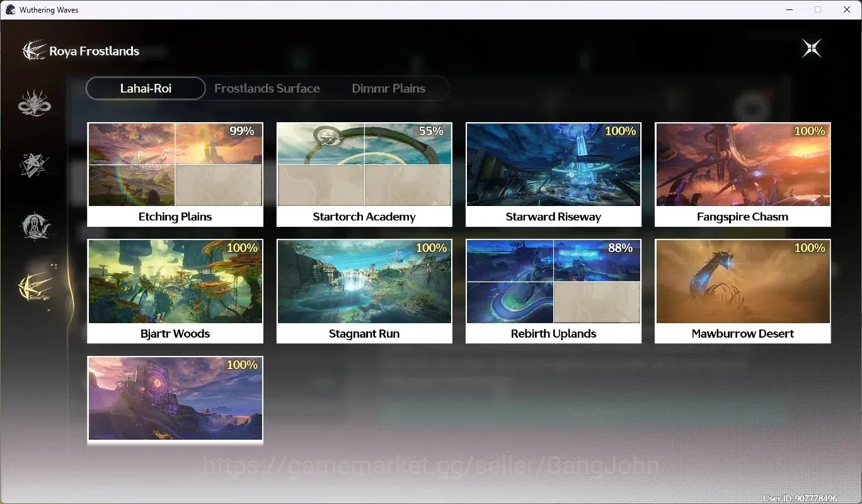Viewport: 862px width, 504px height.
Task: Select the second region star emblem icon
Action: click(x=34, y=164)
